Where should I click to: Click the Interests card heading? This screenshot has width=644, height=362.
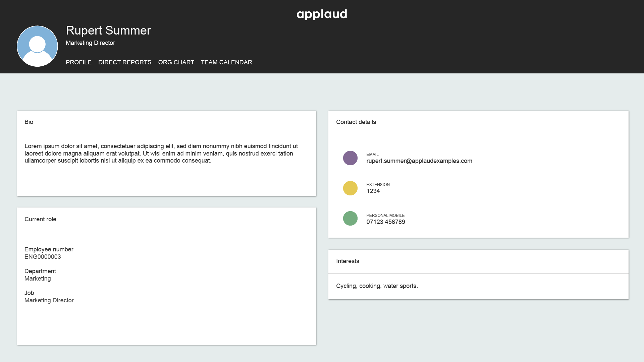347,261
